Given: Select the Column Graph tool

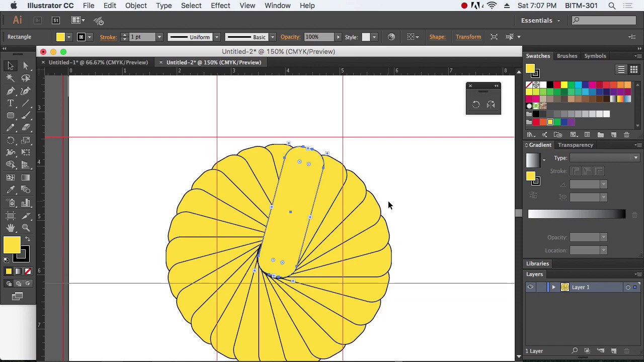Looking at the screenshot, I should [26, 203].
